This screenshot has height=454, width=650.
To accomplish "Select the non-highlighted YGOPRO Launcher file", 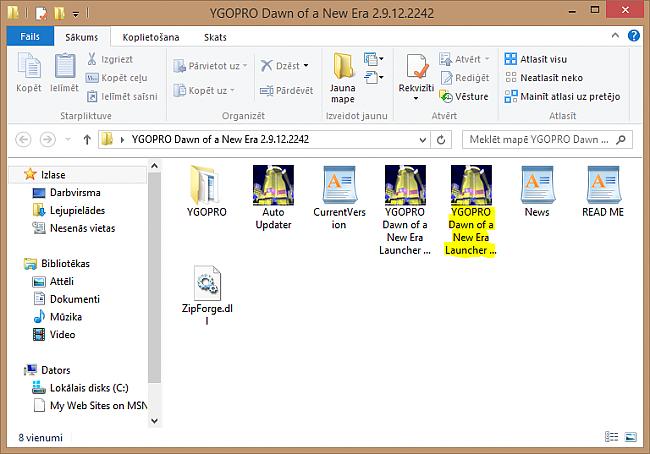I will click(x=405, y=210).
